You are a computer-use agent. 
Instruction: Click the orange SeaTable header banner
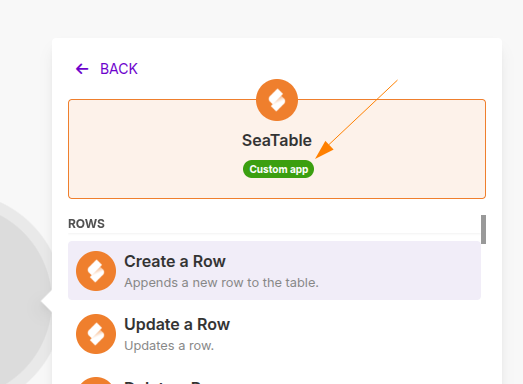[277, 149]
